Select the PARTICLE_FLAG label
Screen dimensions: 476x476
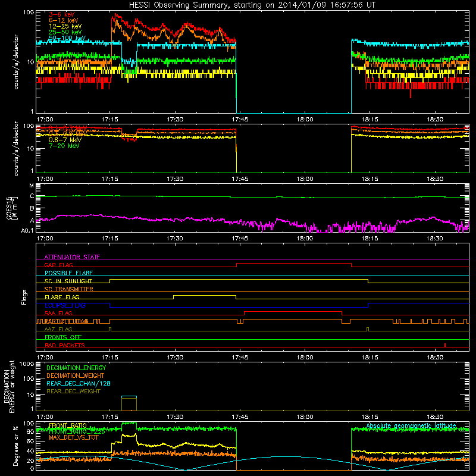point(67,321)
